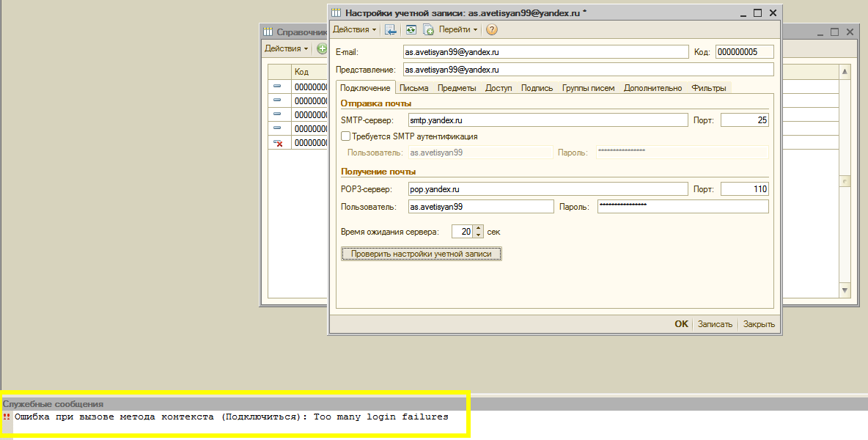Click the red error icon in service messages
This screenshot has height=440, width=868.
coord(7,417)
